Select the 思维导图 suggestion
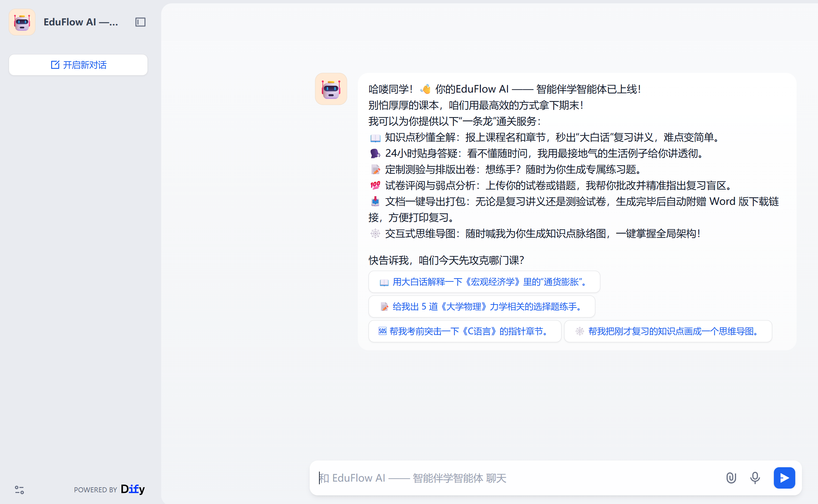The image size is (818, 504). tap(668, 331)
